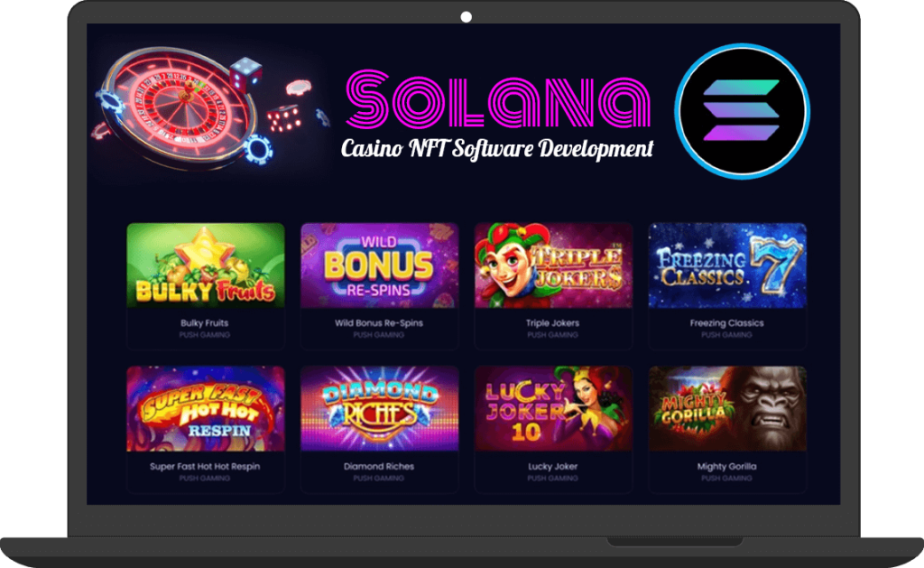Launch the Lucky Joker 10 thumbnail
Image resolution: width=924 pixels, height=568 pixels.
tap(553, 409)
